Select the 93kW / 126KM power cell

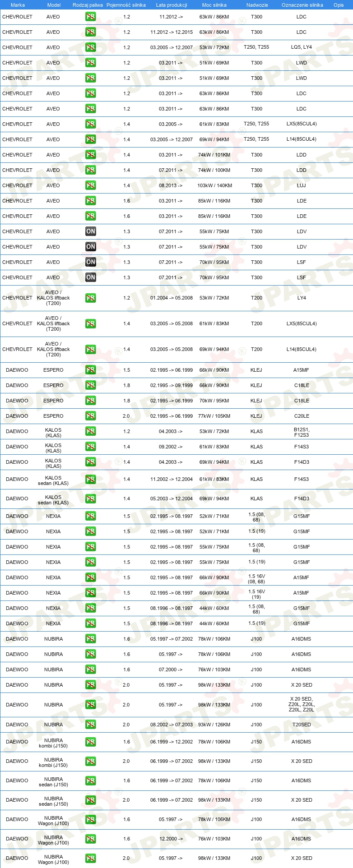214,725
